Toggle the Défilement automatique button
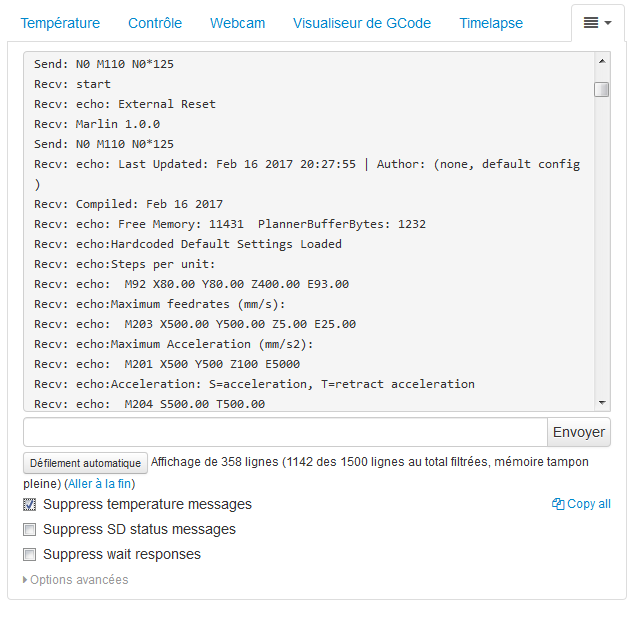 click(85, 463)
